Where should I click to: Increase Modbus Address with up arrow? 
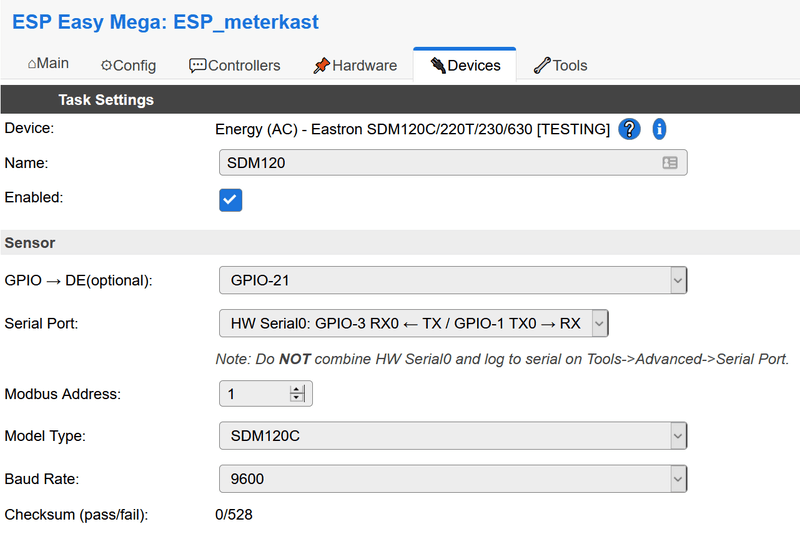pyautogui.click(x=297, y=389)
